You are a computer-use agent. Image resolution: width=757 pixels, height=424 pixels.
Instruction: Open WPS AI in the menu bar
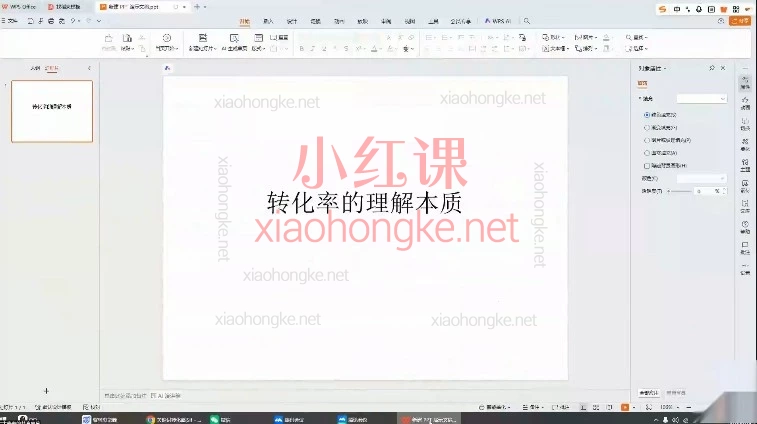tap(498, 21)
